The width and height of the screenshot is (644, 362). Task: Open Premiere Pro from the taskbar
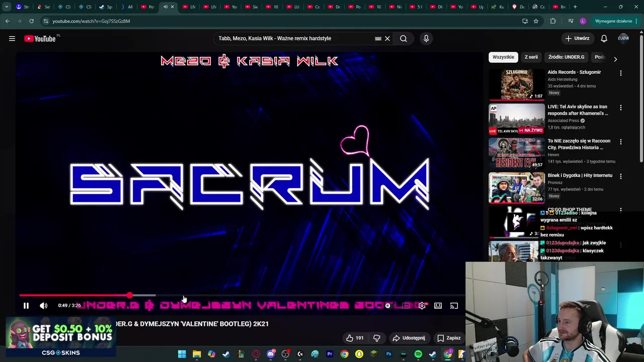coord(330,354)
